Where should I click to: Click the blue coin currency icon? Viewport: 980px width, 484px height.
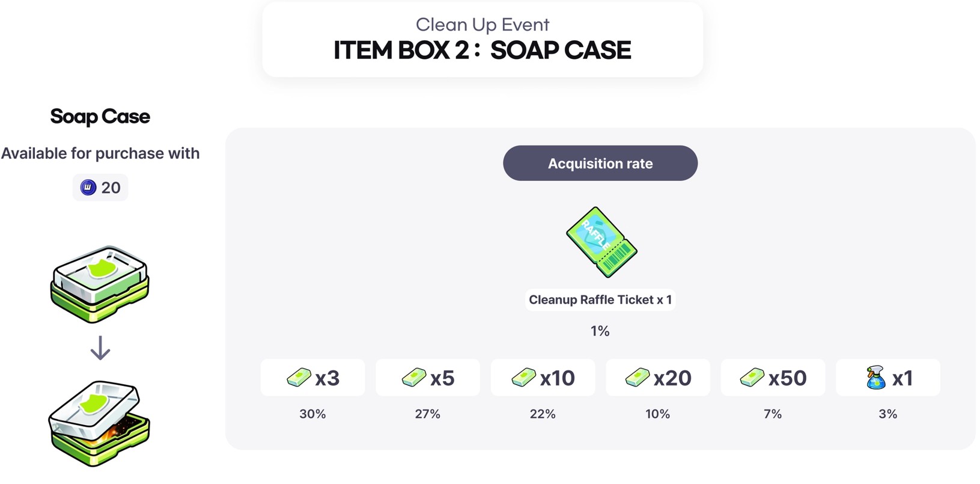click(88, 188)
